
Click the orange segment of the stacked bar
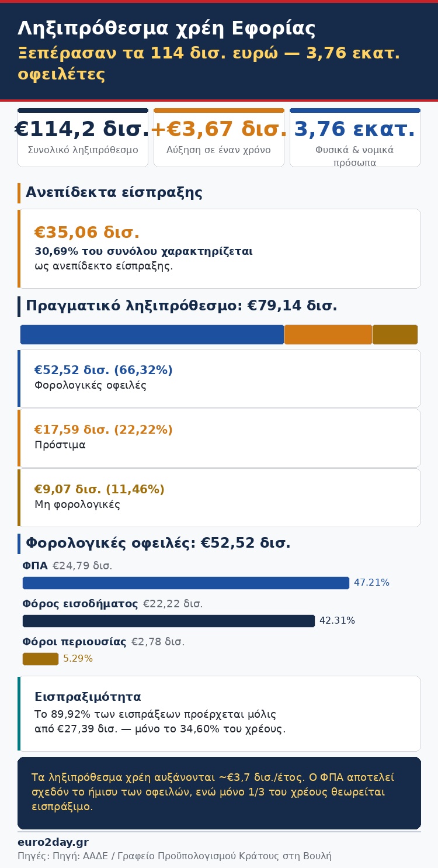(328, 334)
